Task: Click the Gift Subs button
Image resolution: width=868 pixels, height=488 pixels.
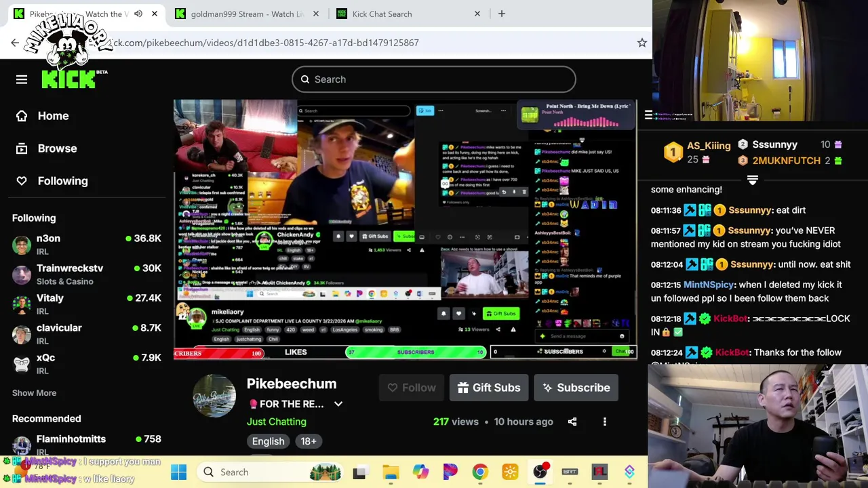Action: point(488,388)
